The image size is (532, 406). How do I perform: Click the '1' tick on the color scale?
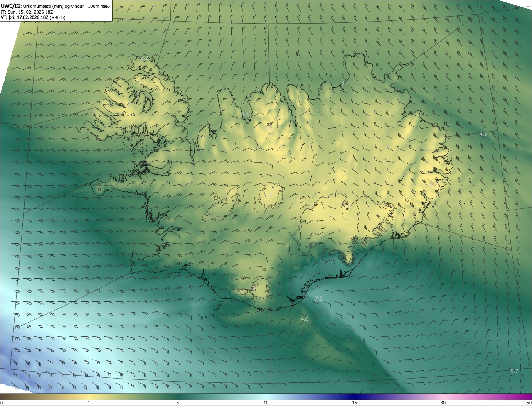point(89,403)
